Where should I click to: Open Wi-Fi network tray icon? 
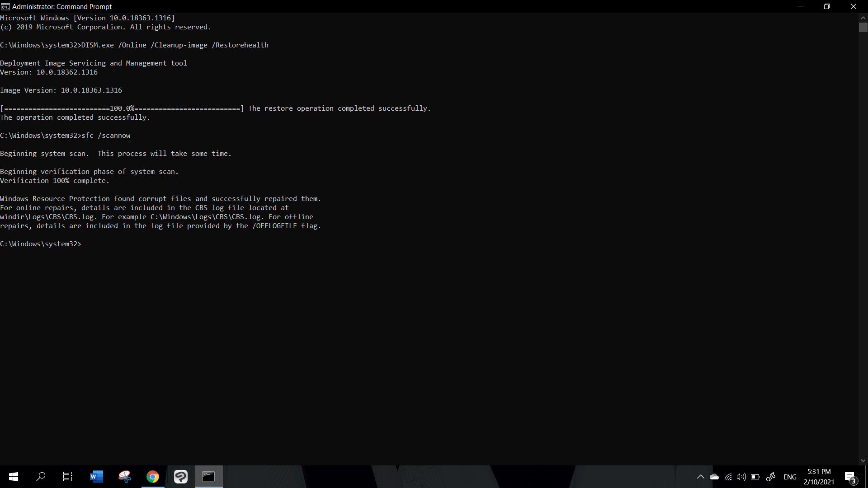pos(728,477)
